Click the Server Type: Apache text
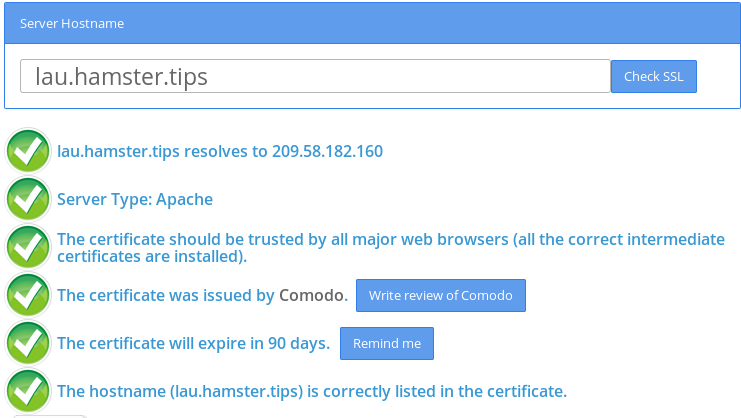Image resolution: width=741 pixels, height=418 pixels. tap(135, 199)
